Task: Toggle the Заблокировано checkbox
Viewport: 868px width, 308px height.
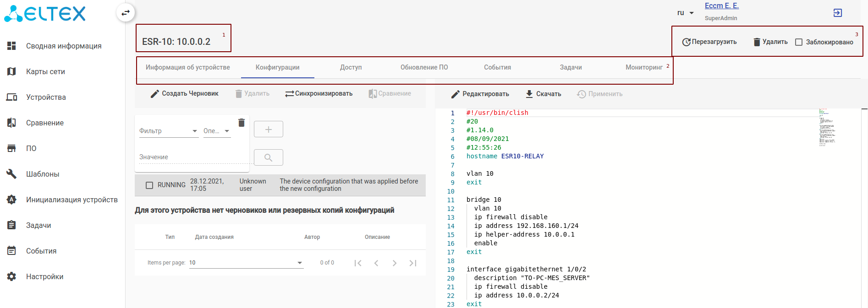Action: (799, 42)
